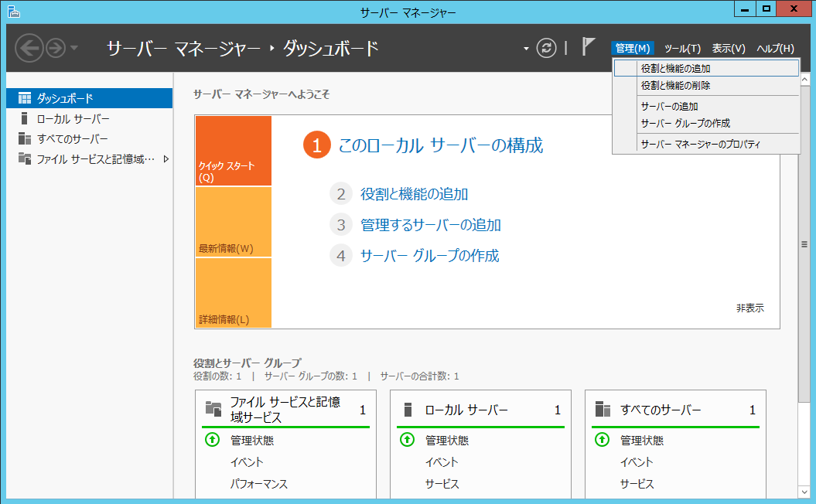Screen dimensions: 816x504
Task: Click the ダッシュボード icon in sidebar
Action: [25, 98]
